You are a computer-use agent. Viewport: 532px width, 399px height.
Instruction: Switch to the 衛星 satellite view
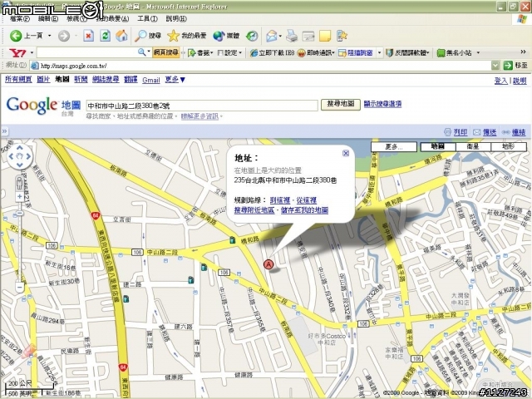(x=473, y=146)
